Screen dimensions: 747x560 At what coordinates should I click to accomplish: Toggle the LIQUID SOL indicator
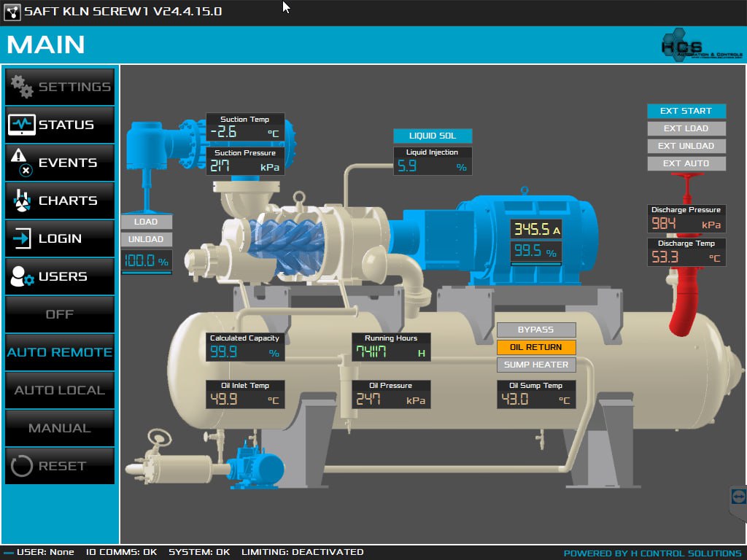[433, 136]
